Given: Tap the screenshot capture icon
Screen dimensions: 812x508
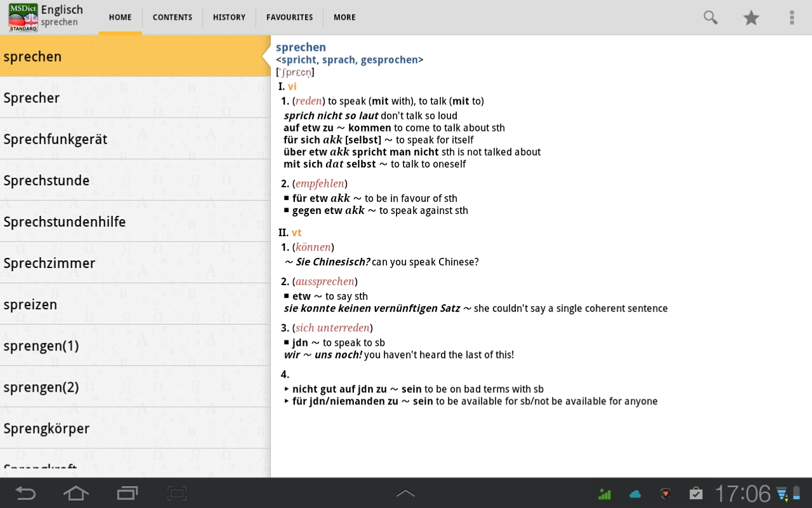Looking at the screenshot, I should [x=177, y=493].
